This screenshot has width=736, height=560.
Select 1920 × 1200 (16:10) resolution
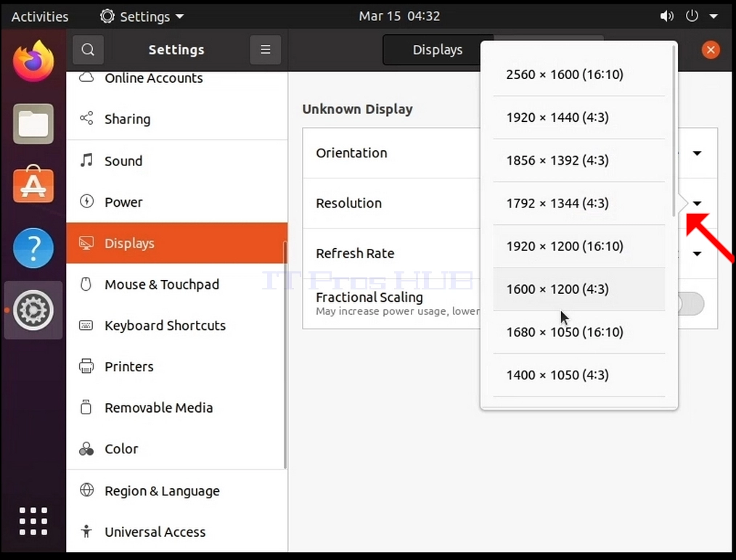[x=578, y=246]
